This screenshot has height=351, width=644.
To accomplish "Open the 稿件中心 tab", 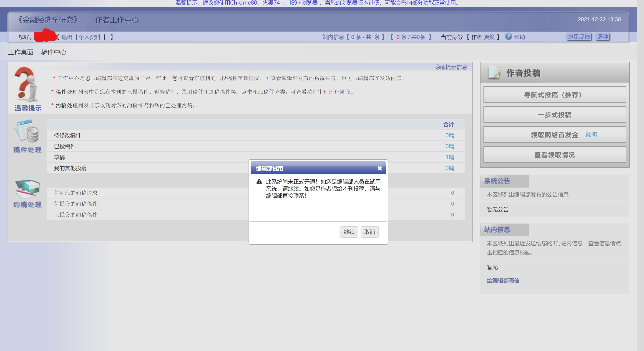I will click(x=53, y=52).
